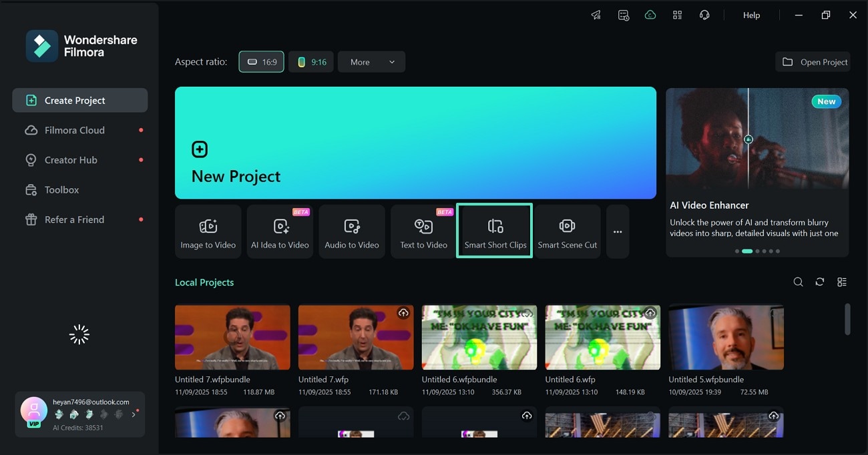Viewport: 868px width, 455px height.
Task: Click the Untitled 5.wfpbundle file name
Action: (x=706, y=380)
